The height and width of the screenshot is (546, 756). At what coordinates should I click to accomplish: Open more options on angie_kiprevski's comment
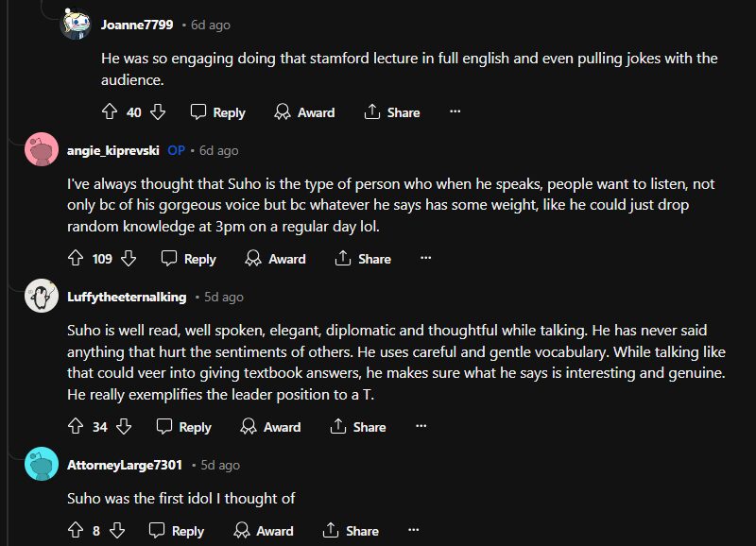pos(425,258)
